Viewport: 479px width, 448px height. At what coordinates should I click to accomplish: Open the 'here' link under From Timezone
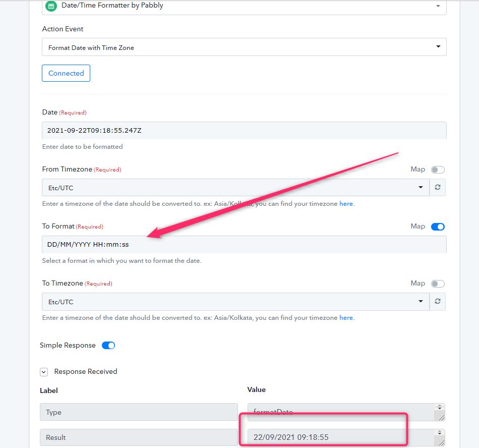coord(346,204)
